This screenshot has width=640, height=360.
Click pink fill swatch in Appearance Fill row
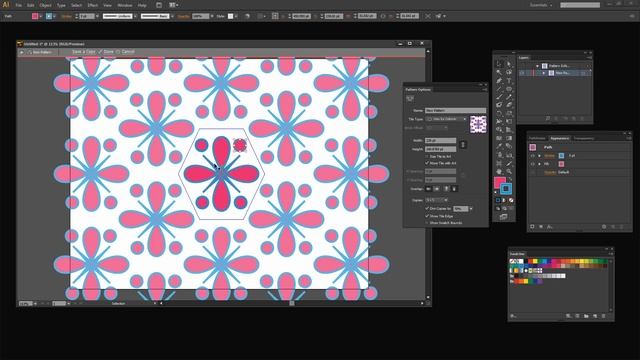pyautogui.click(x=561, y=164)
